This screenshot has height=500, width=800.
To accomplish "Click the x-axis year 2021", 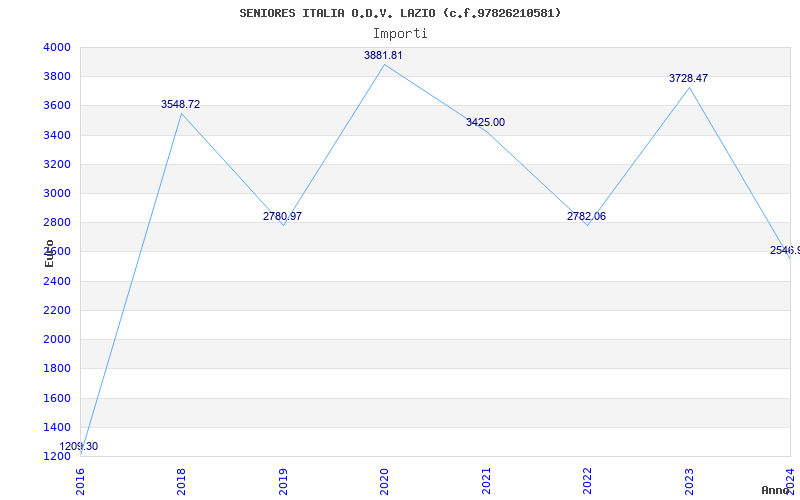I will pyautogui.click(x=486, y=482).
